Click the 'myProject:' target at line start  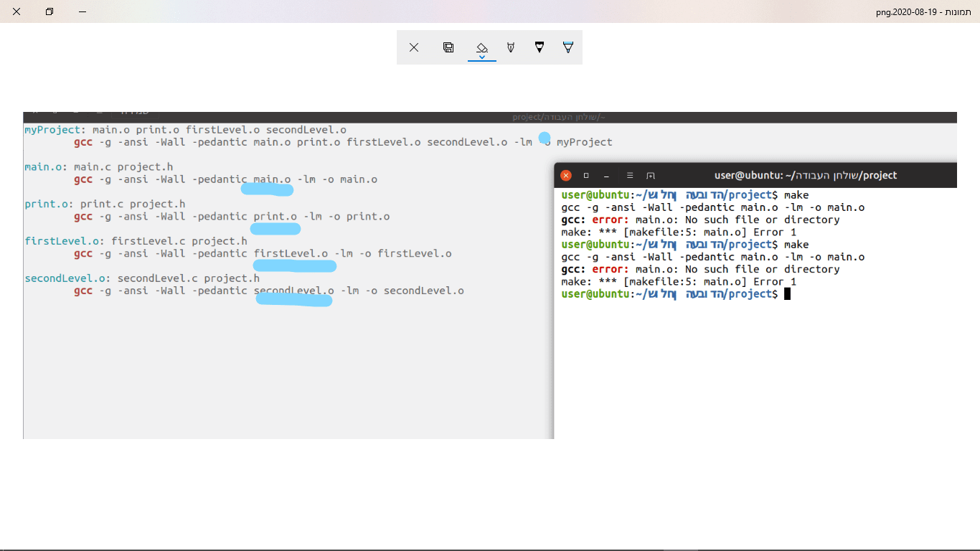point(55,130)
